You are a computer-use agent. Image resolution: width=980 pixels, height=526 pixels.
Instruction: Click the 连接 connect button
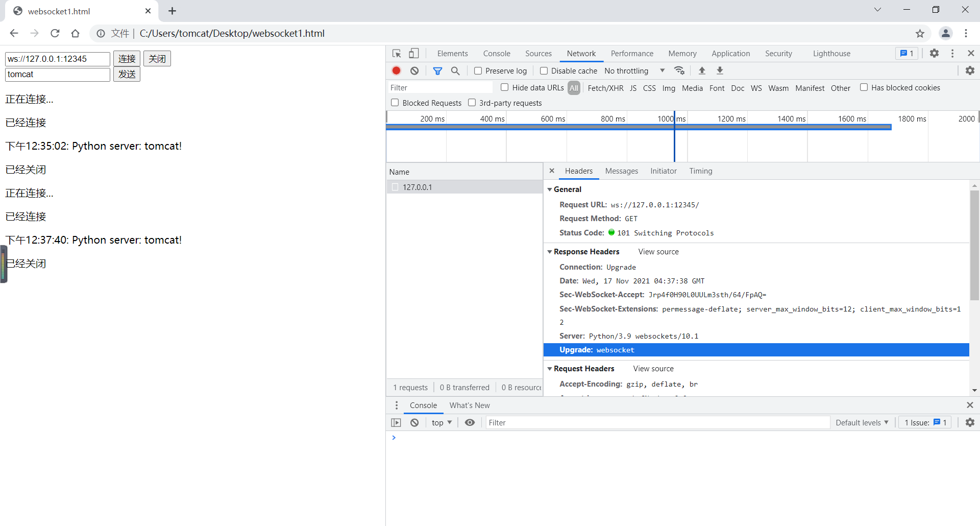tap(127, 59)
